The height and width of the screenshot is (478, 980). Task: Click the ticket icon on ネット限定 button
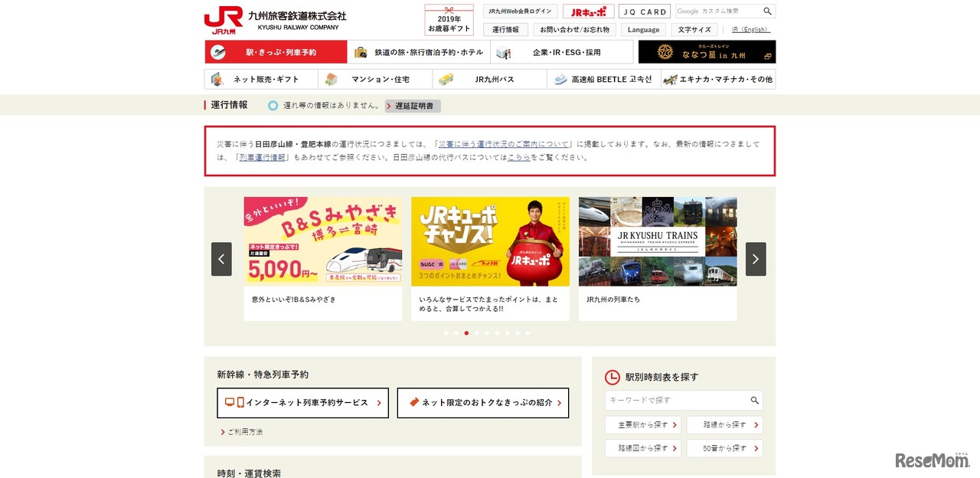(x=414, y=402)
